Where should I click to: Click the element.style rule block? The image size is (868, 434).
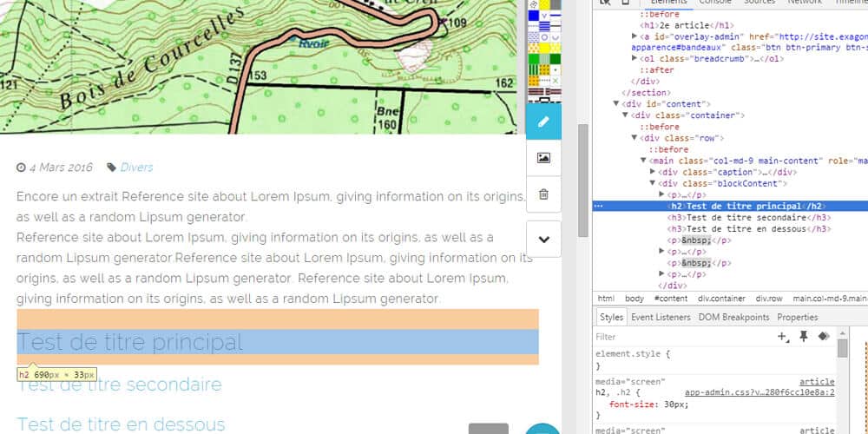pyautogui.click(x=714, y=360)
